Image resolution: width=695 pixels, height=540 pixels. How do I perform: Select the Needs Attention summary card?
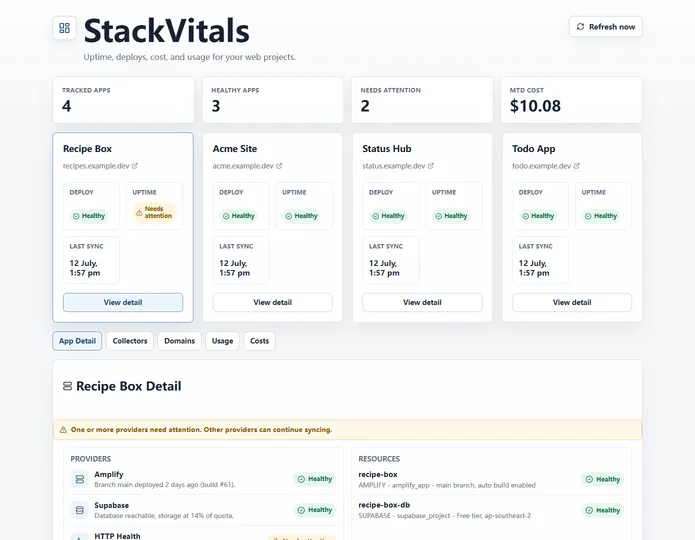point(422,100)
